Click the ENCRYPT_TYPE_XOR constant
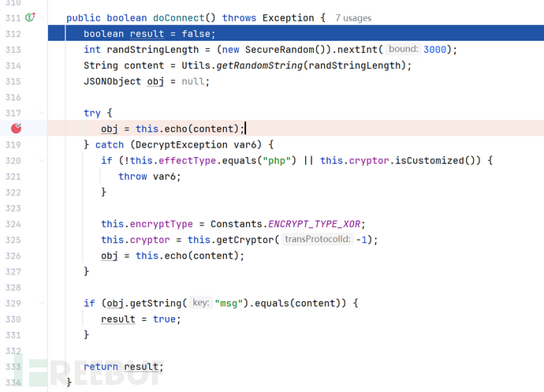 [x=315, y=224]
